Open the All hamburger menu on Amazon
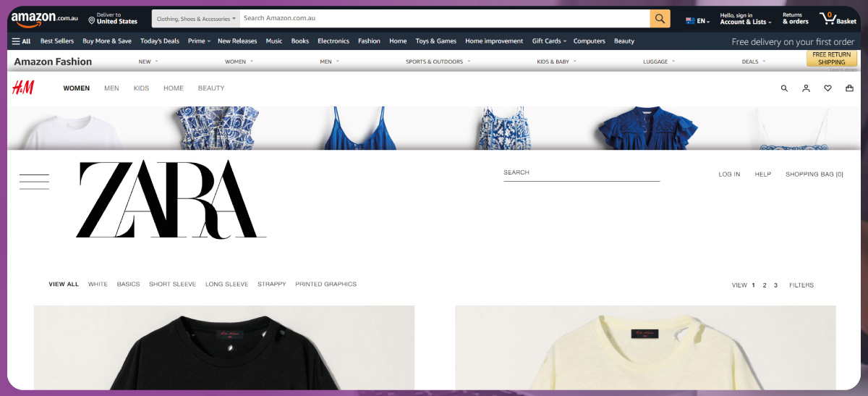 tap(21, 41)
